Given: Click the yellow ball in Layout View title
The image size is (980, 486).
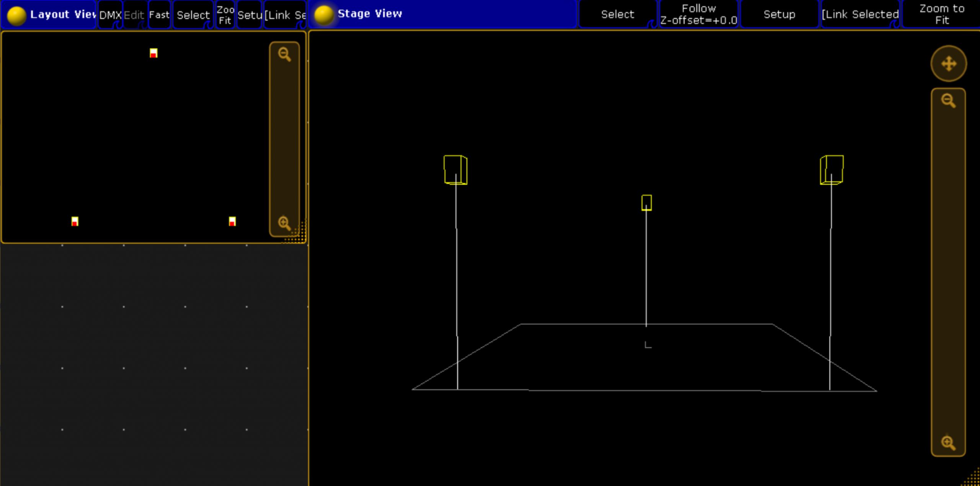Looking at the screenshot, I should (x=16, y=16).
